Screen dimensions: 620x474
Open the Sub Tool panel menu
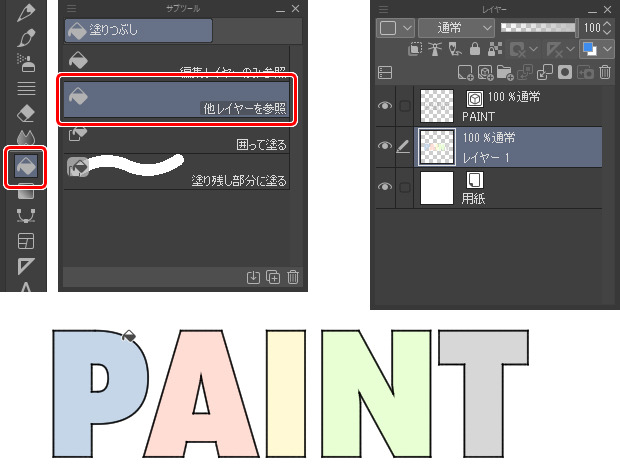tap(72, 9)
